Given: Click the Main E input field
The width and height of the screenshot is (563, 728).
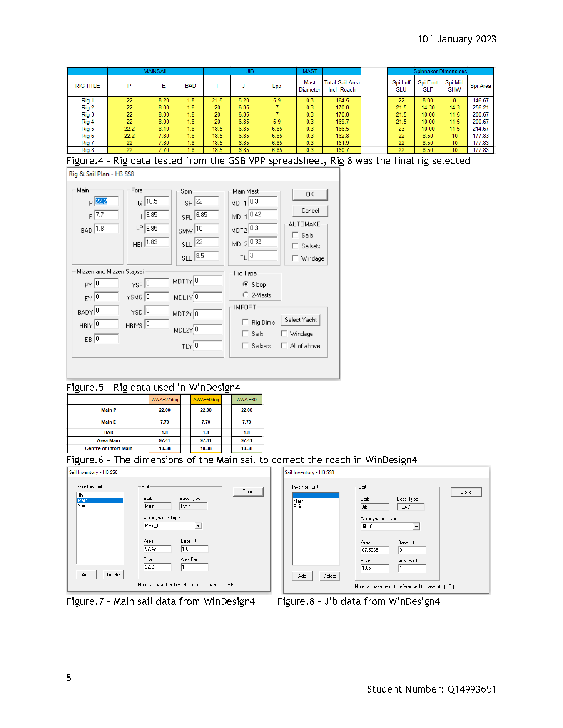Looking at the screenshot, I should (106, 215).
